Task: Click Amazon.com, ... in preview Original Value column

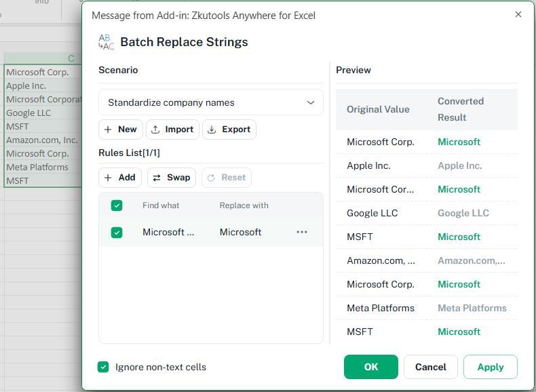Action: 381,260
